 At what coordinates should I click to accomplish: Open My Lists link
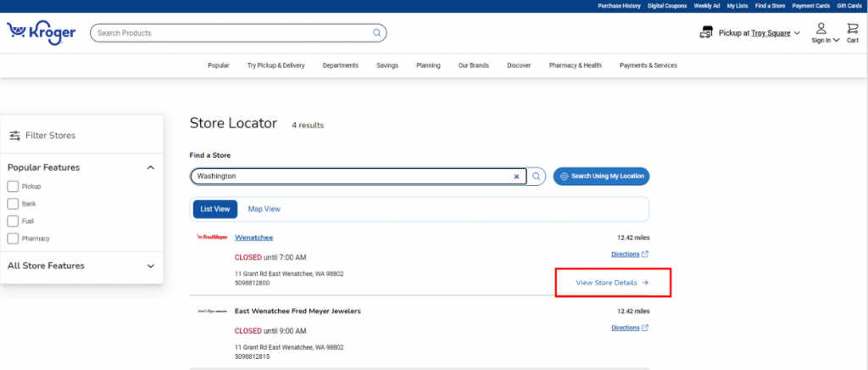click(737, 6)
